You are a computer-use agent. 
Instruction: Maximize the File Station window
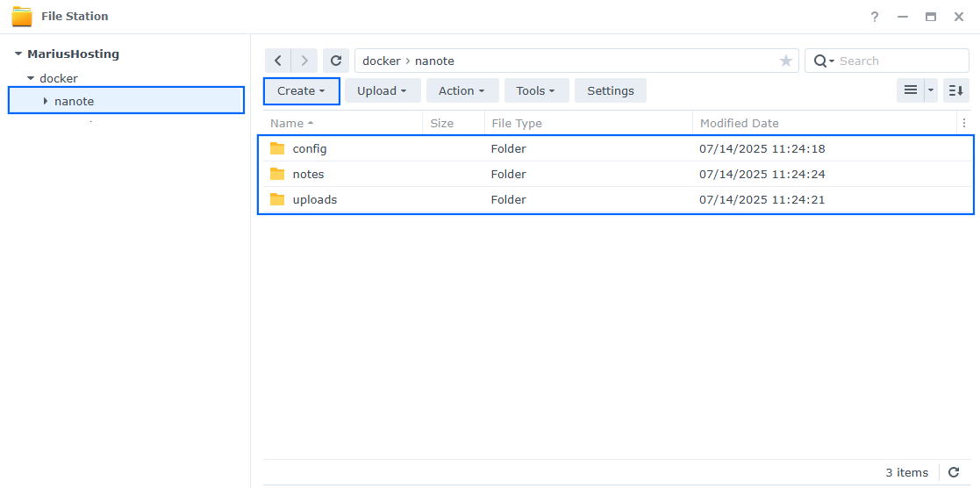931,17
